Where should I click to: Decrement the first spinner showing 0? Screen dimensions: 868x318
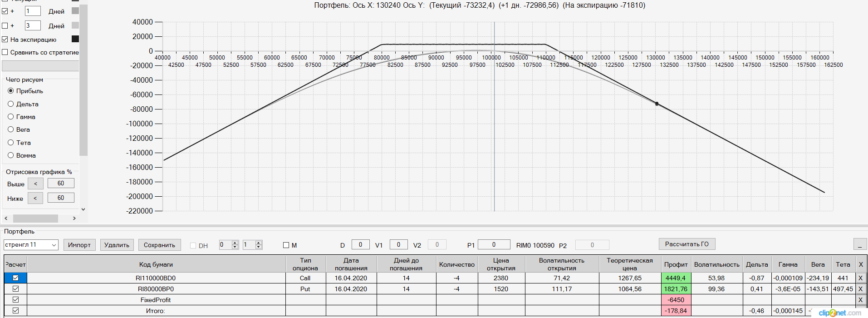pos(235,247)
